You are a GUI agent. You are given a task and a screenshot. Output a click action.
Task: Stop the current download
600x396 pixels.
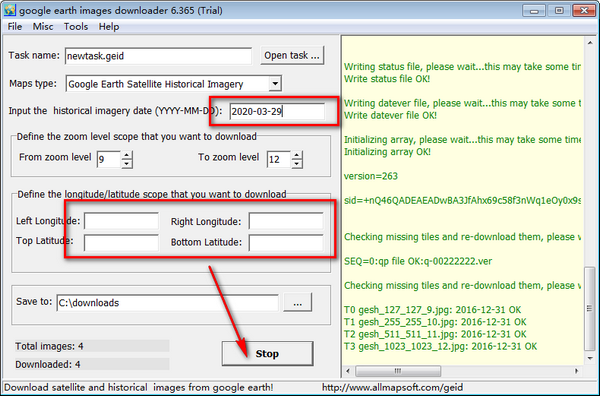point(267,354)
